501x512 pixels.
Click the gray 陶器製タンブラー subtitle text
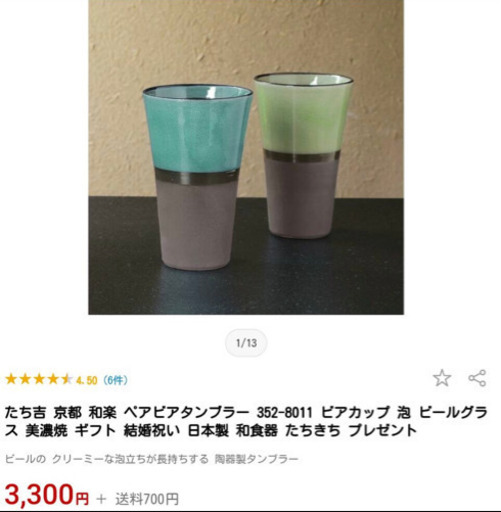tap(256, 459)
